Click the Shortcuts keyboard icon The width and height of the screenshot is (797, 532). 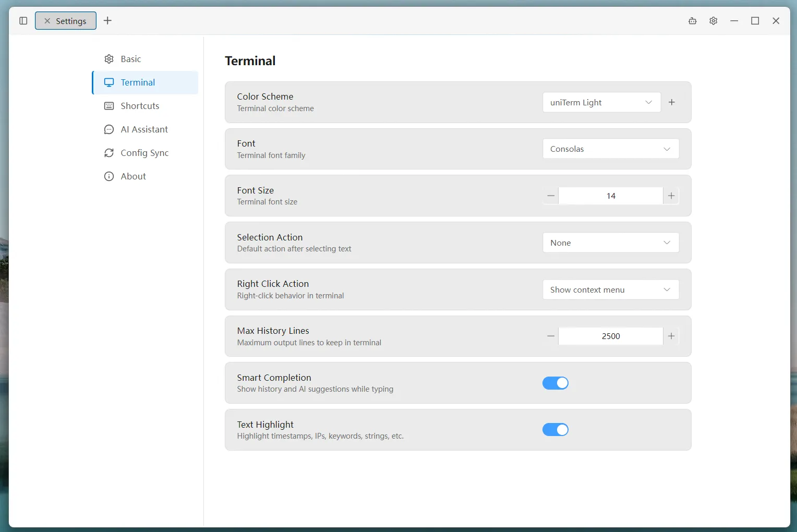click(109, 106)
